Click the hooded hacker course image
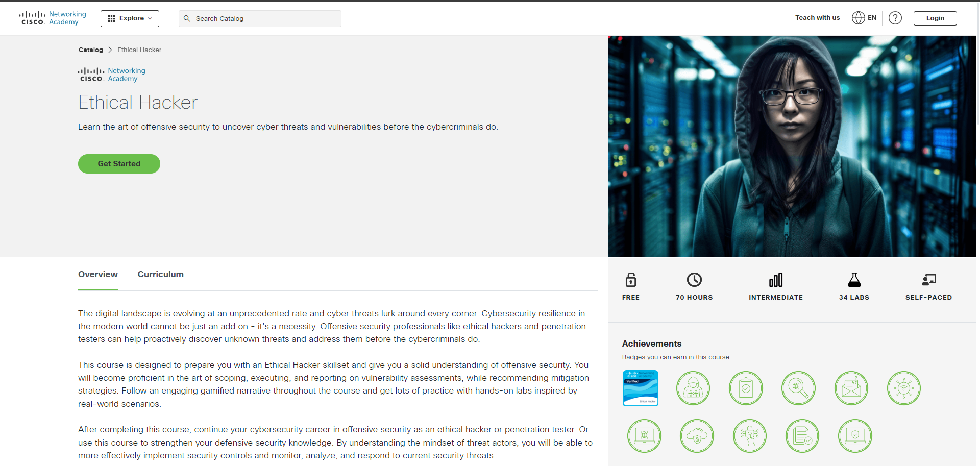The image size is (980, 466). pos(792,146)
